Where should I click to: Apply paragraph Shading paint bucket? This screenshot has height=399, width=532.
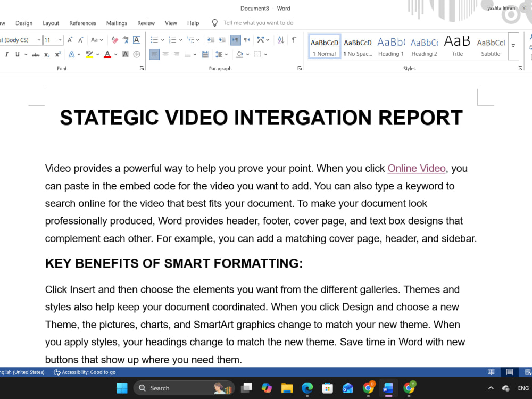click(x=239, y=54)
